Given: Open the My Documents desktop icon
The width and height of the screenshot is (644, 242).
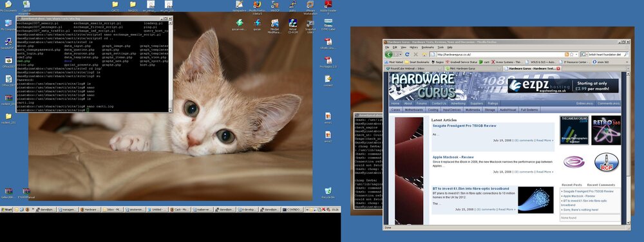Looking at the screenshot, I should [x=8, y=6].
